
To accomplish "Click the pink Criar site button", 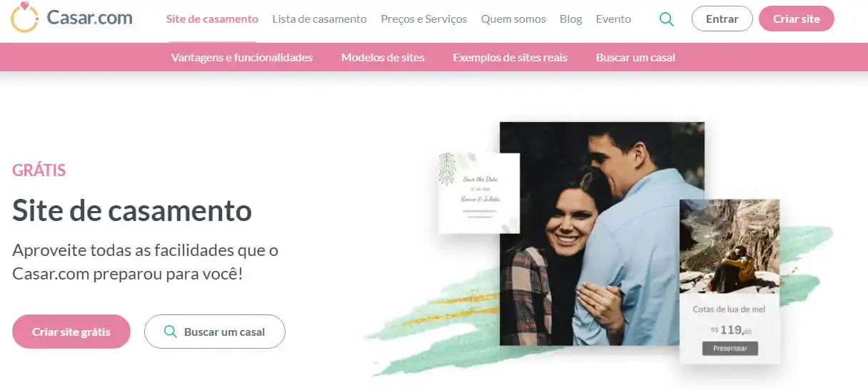I will coord(797,19).
